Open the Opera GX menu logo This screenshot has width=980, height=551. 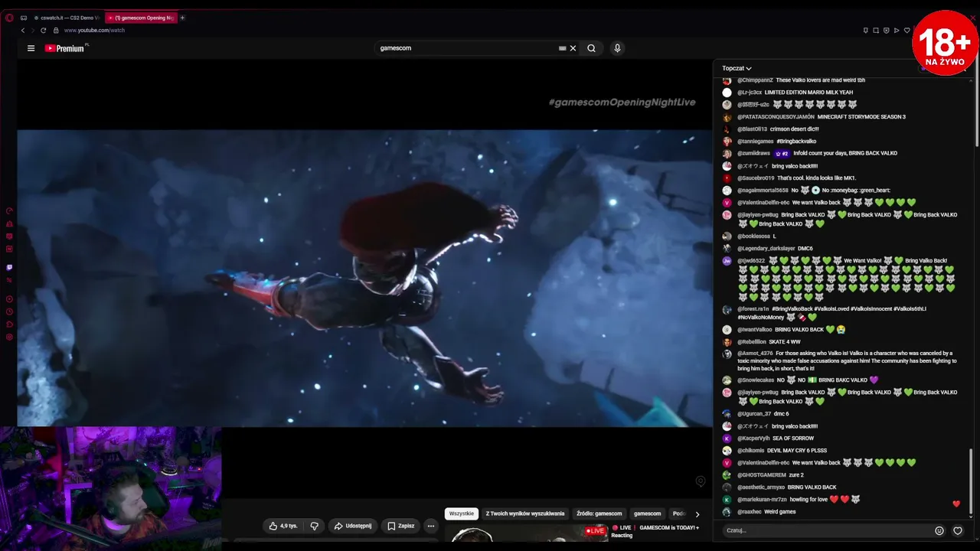click(9, 18)
